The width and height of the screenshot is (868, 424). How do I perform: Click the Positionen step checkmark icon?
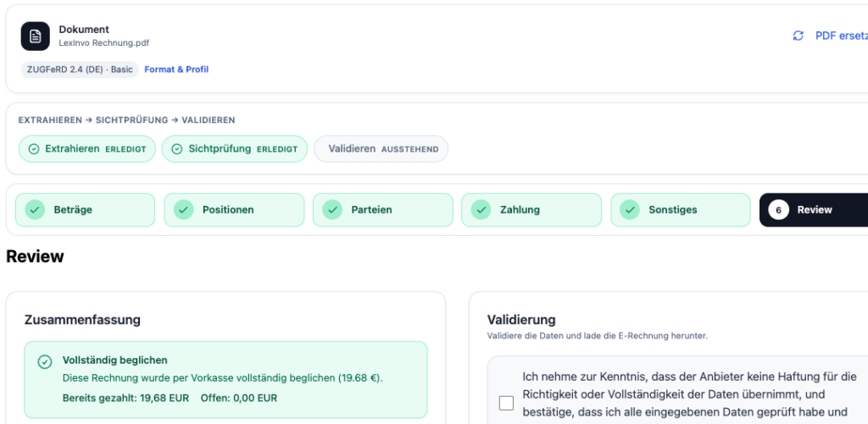pos(183,209)
